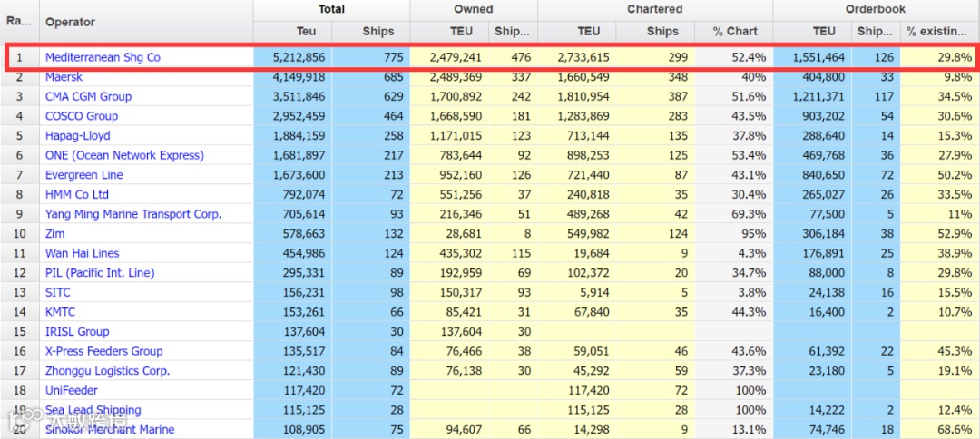Open the UniFeeder operator link
Screen dimensions: 980x439
70,390
